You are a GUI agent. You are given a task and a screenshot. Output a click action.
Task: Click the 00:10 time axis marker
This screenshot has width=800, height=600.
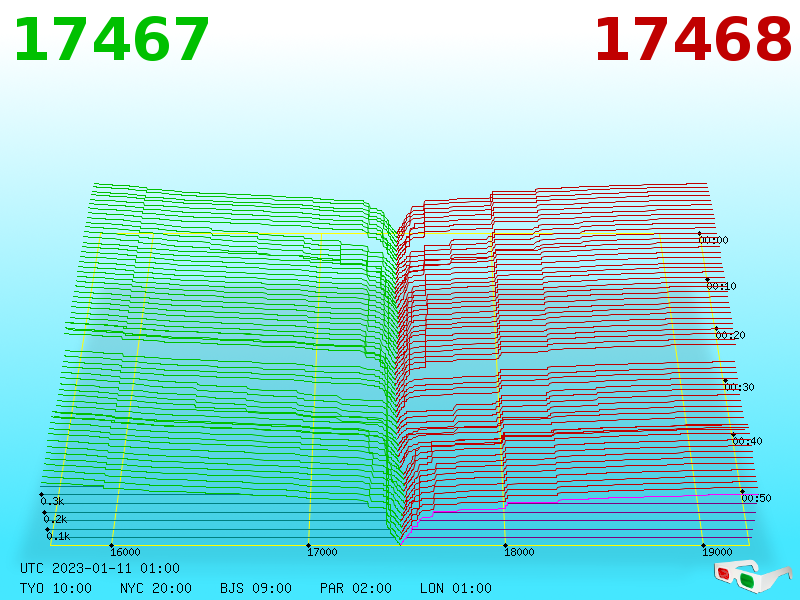[721, 286]
